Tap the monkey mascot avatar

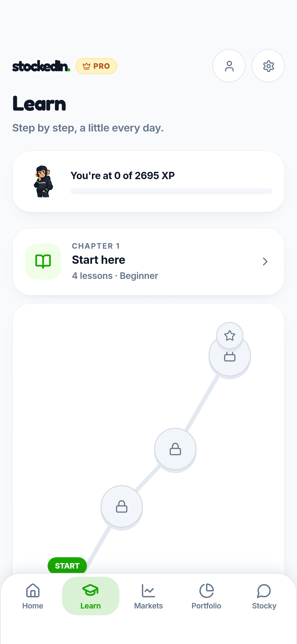[43, 181]
